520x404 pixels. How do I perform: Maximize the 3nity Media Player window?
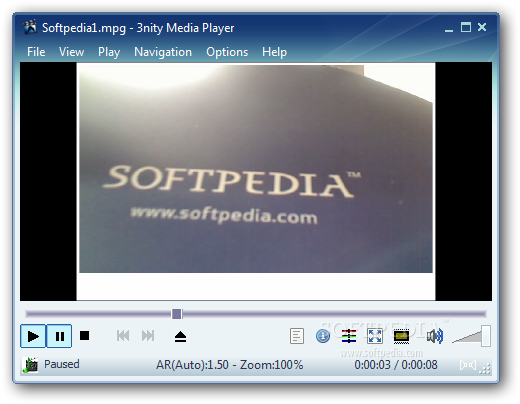(x=466, y=27)
